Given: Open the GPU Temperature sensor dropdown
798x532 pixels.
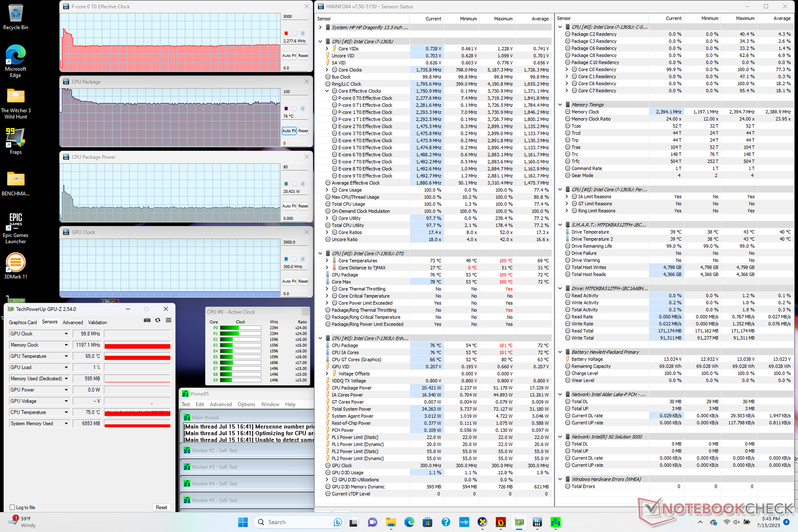Looking at the screenshot, I should click(66, 356).
